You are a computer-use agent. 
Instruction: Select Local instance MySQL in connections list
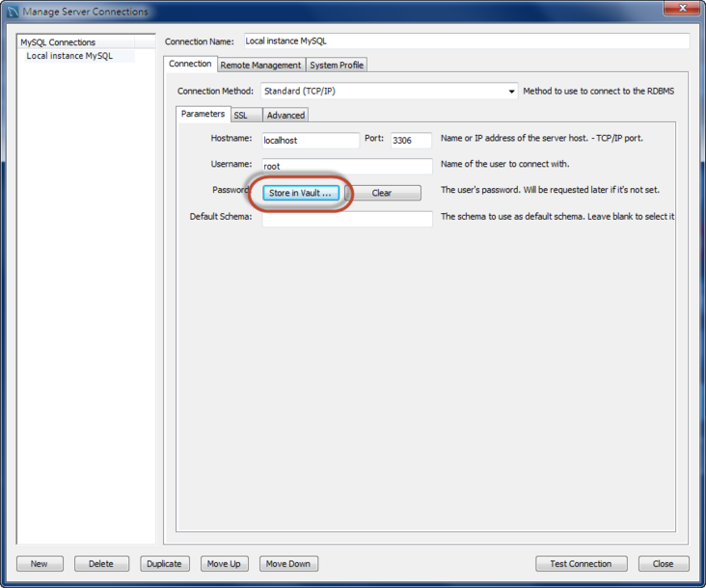point(69,56)
